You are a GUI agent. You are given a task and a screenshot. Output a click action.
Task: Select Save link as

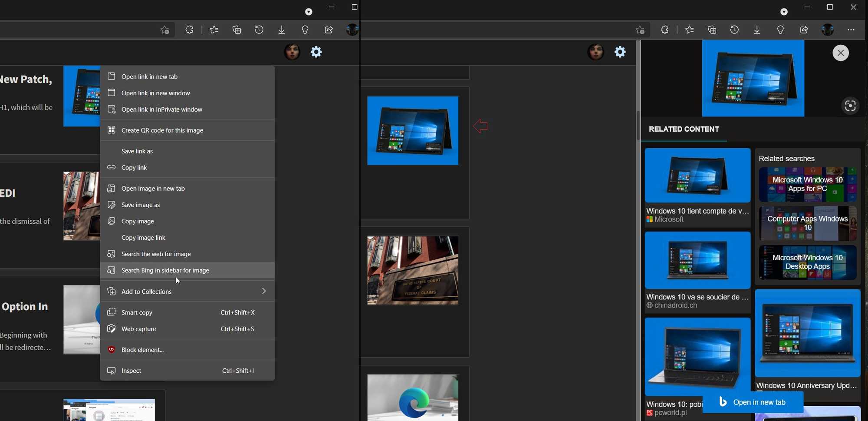(187, 151)
